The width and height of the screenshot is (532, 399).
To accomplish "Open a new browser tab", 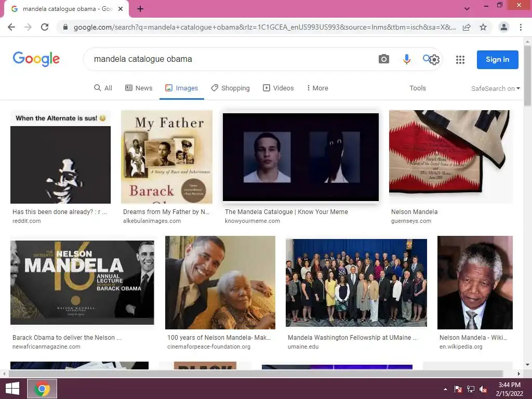I will (x=140, y=9).
